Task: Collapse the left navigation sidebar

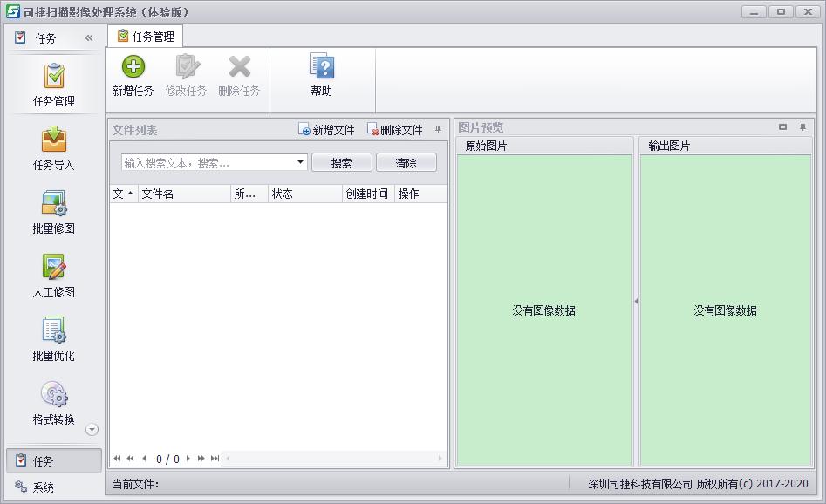Action: coord(89,38)
